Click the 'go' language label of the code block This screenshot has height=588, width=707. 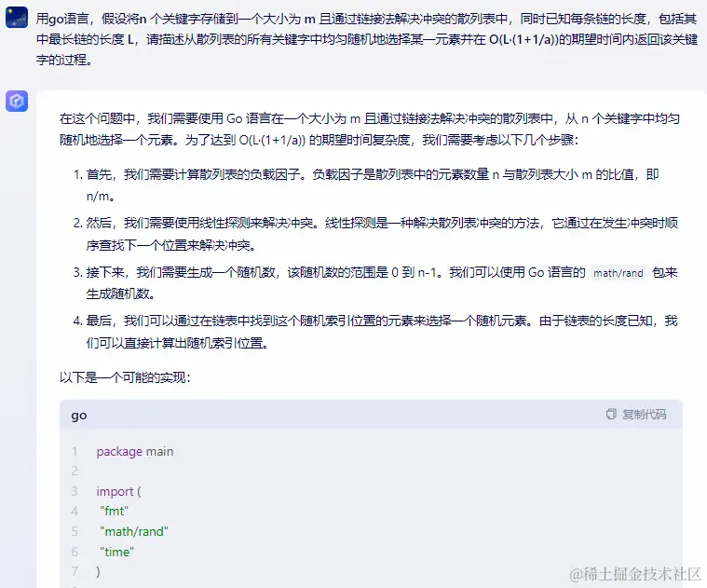click(x=79, y=416)
